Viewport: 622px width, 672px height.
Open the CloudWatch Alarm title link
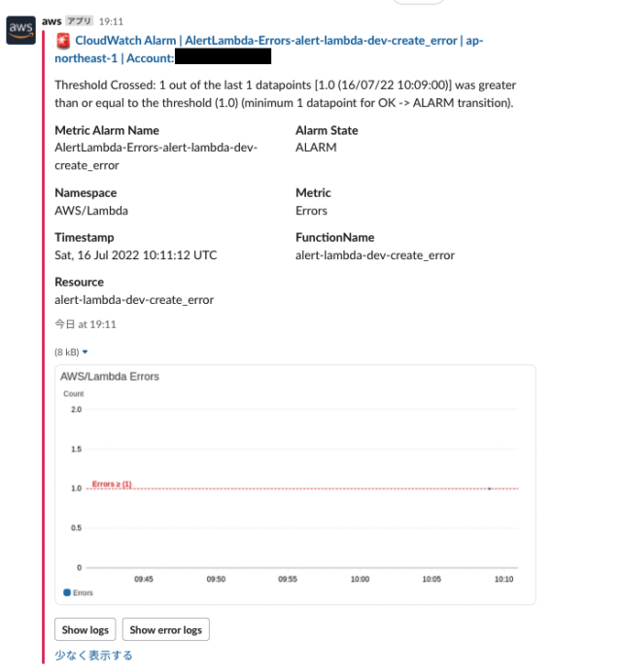(x=268, y=50)
